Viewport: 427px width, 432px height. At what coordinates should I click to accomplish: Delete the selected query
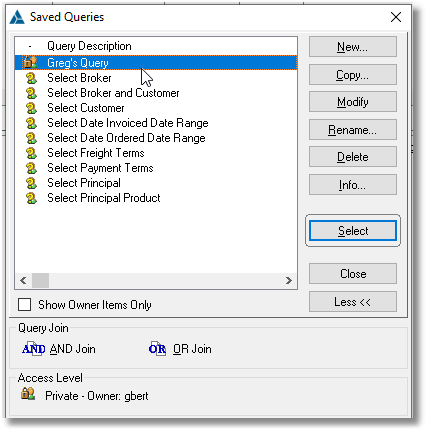point(353,157)
